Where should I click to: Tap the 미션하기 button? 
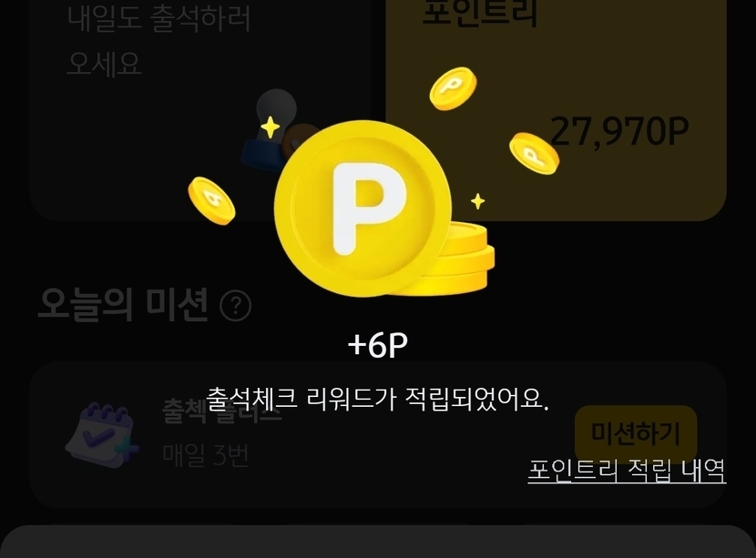(636, 433)
